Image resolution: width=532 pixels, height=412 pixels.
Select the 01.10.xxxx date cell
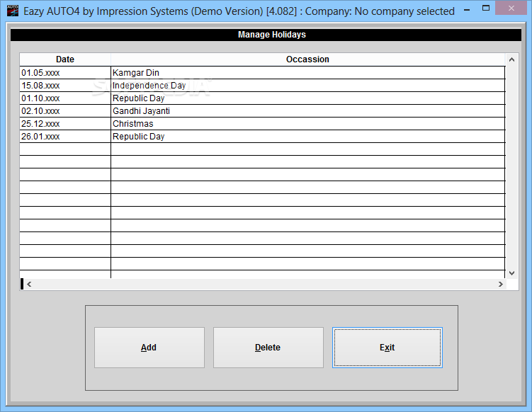65,98
